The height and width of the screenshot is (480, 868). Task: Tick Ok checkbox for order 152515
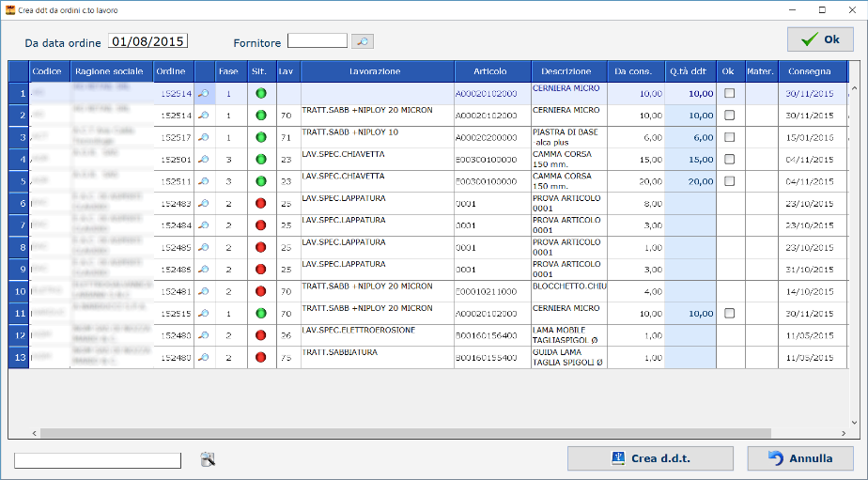coord(730,314)
